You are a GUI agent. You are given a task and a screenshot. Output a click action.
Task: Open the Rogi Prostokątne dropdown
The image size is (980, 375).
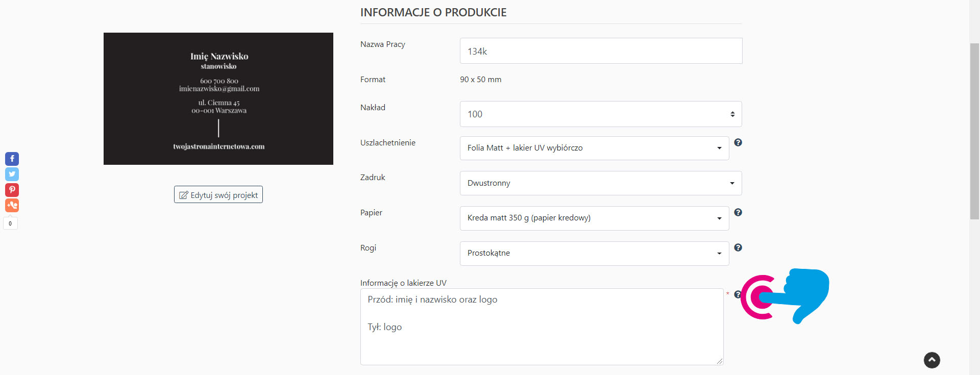(x=594, y=254)
